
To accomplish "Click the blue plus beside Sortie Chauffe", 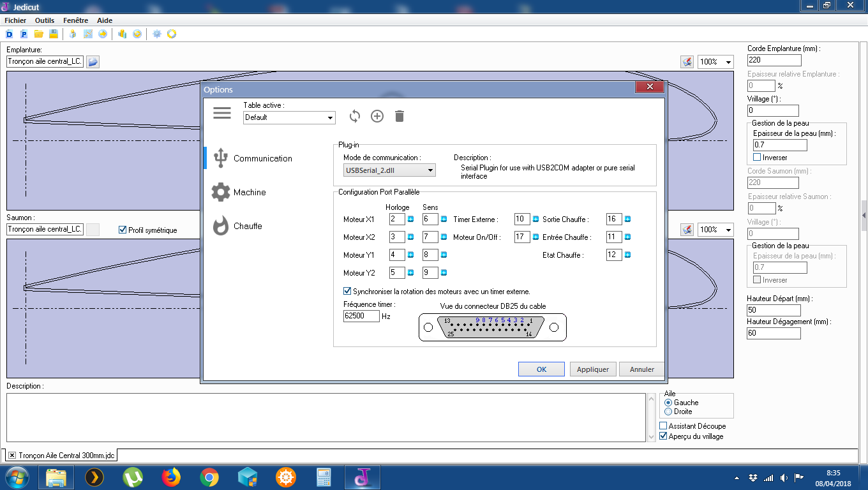I will [x=627, y=219].
